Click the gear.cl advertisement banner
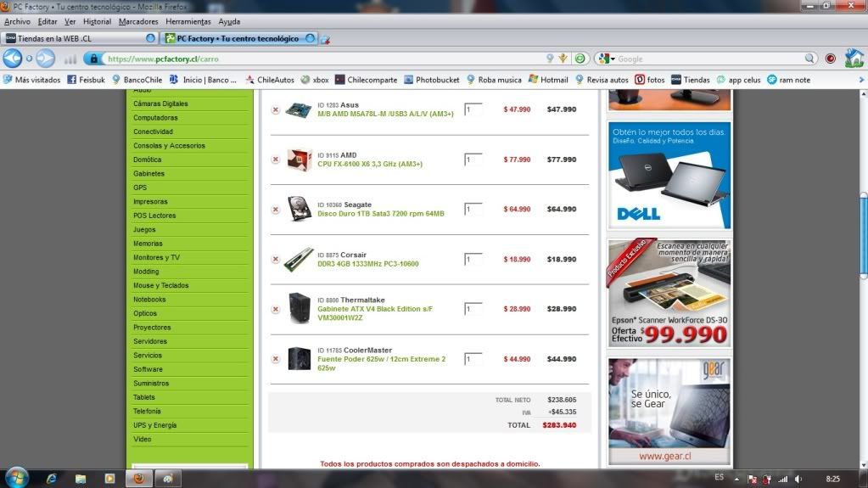This screenshot has width=868, height=488. pyautogui.click(x=669, y=412)
